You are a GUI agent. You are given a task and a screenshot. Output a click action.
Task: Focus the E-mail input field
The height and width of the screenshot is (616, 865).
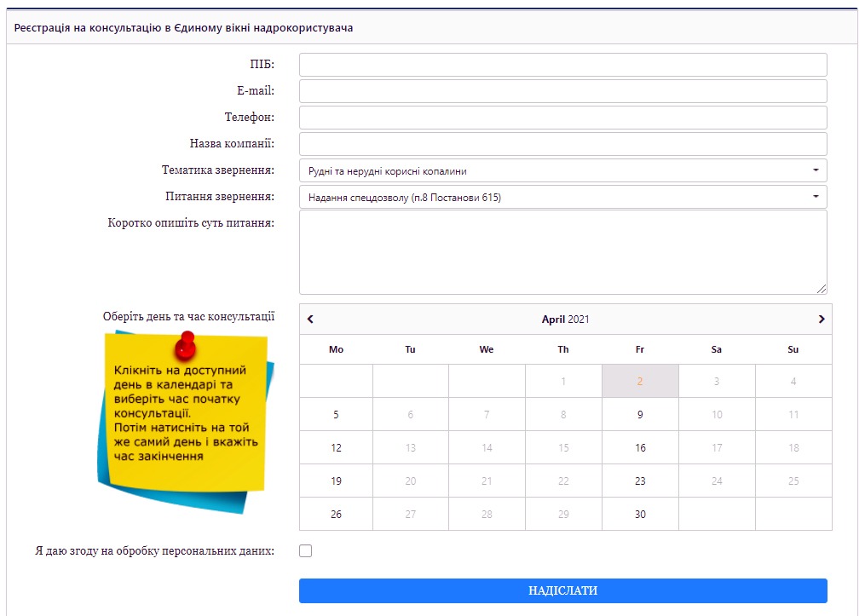pyautogui.click(x=563, y=91)
